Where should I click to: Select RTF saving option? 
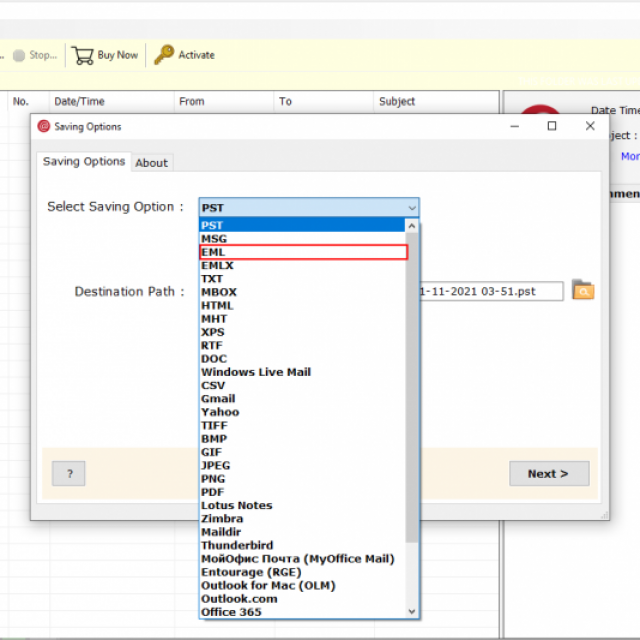click(x=302, y=346)
